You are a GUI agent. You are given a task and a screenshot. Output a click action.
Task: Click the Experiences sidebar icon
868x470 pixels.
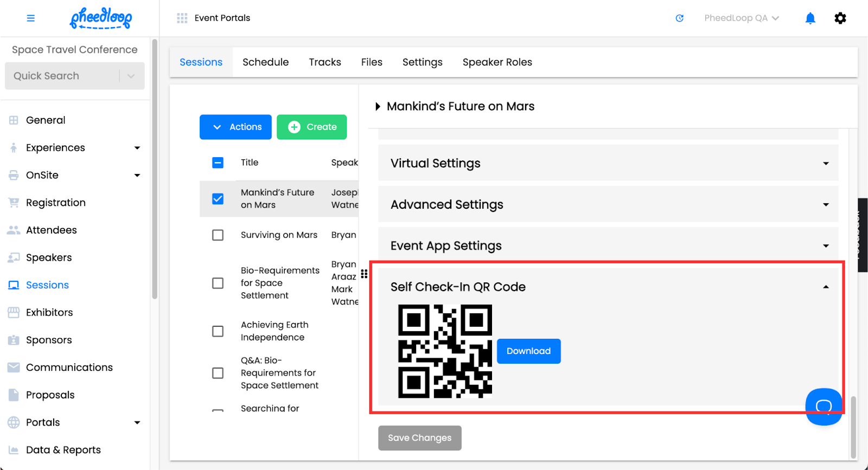tap(14, 147)
